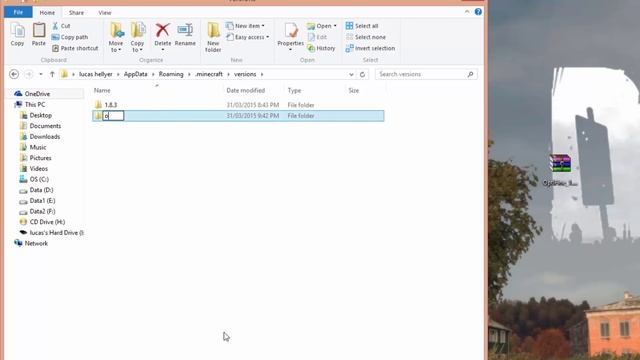Click the red Delete icon
640x360 pixels.
[162, 30]
